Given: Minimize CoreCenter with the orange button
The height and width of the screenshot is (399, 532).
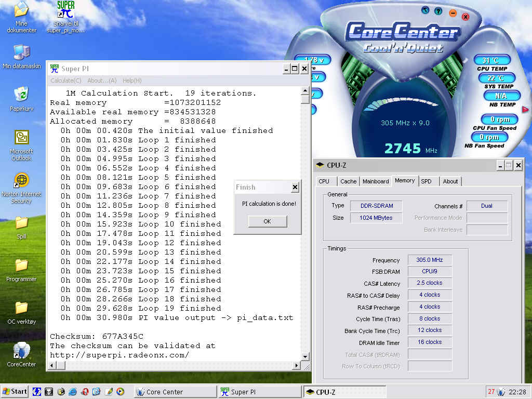Looking at the screenshot, I should (453, 13).
